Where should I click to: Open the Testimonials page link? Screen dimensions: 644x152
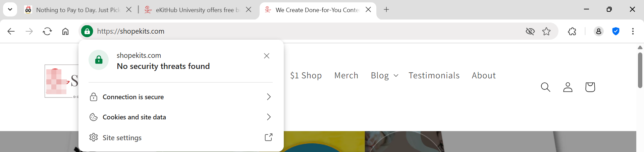coord(434,76)
